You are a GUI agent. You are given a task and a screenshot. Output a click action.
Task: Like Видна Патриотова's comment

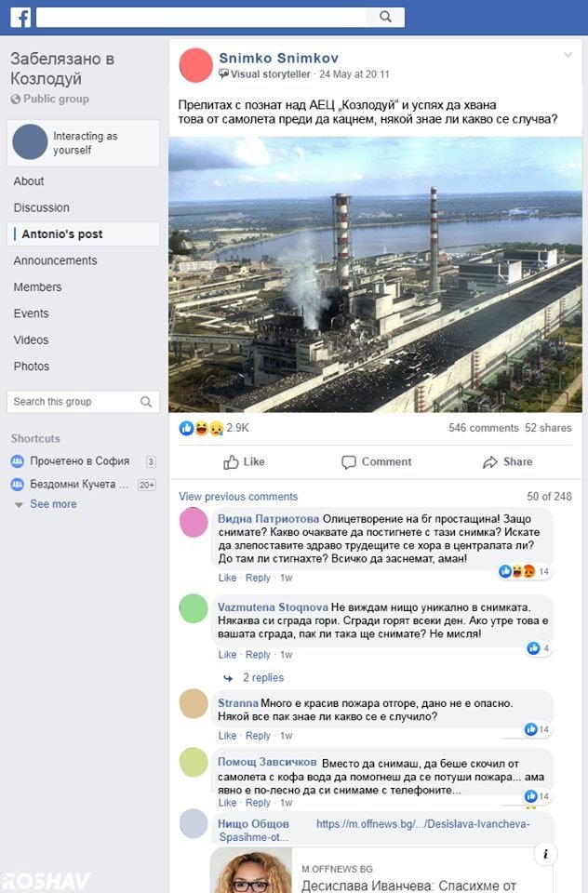point(227,578)
